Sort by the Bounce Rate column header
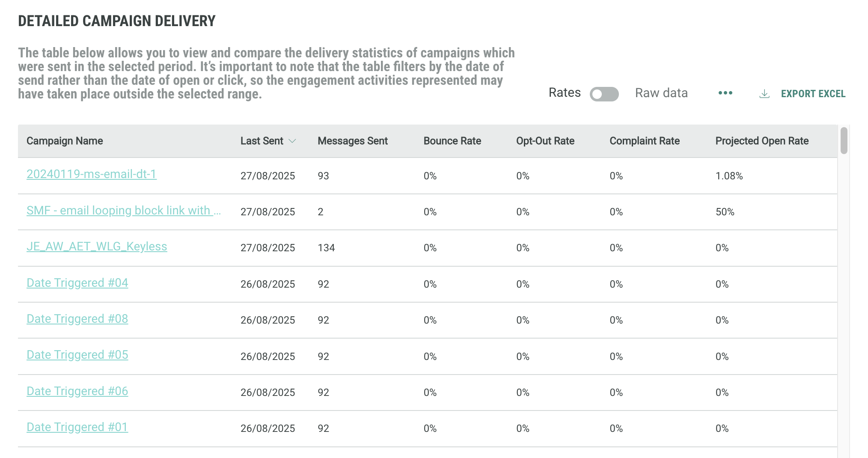 click(x=452, y=141)
